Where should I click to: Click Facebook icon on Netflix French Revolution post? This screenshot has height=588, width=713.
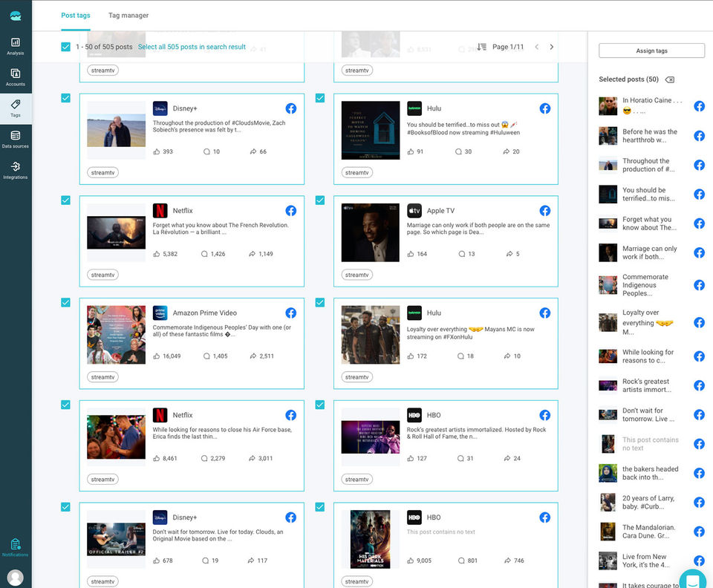coord(291,210)
